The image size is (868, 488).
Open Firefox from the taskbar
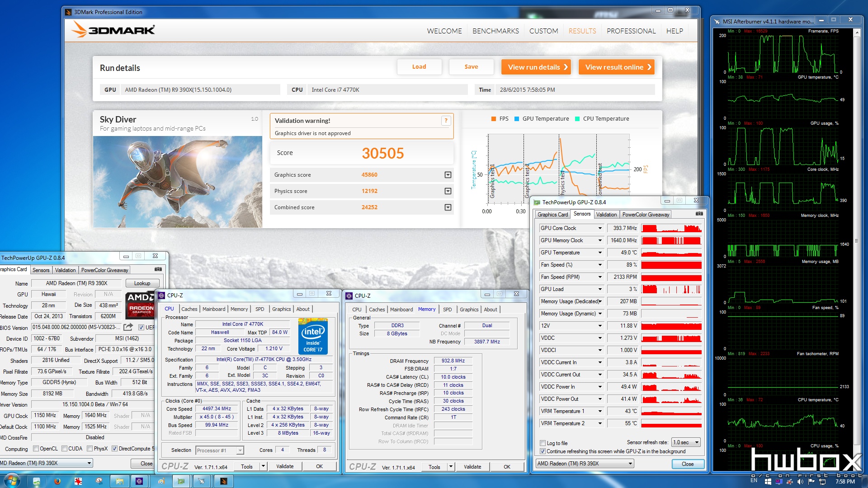click(x=57, y=481)
